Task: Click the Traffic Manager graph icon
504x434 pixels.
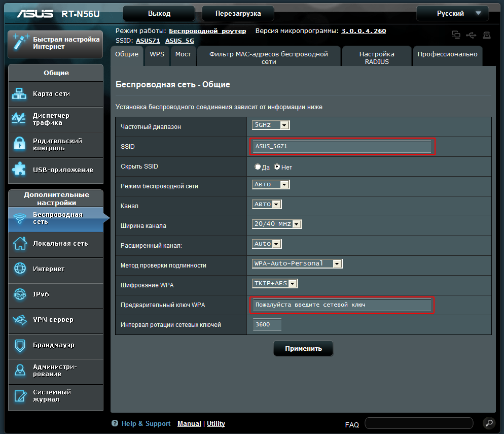Action: point(19,118)
